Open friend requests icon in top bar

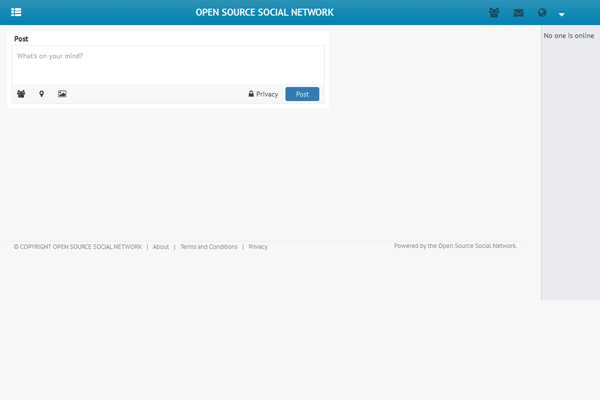(x=494, y=13)
